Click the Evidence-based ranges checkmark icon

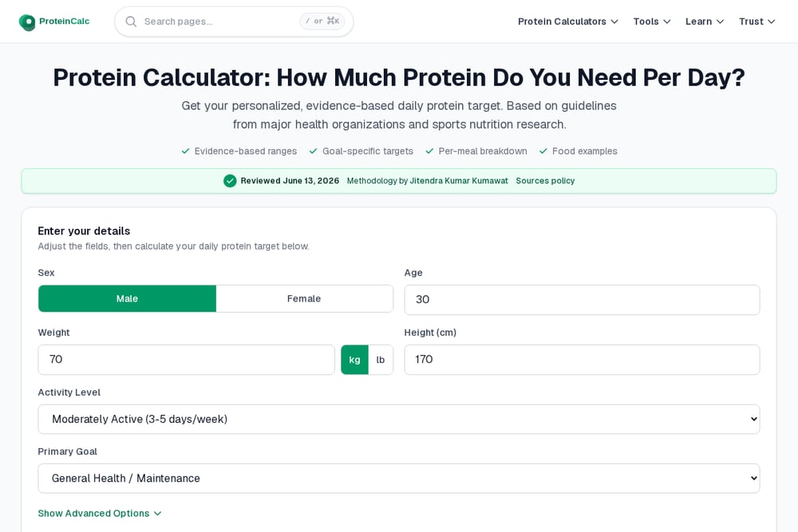pyautogui.click(x=185, y=151)
